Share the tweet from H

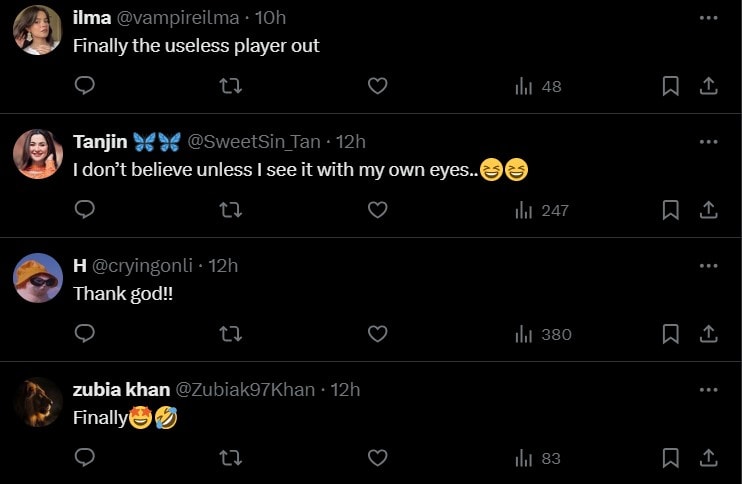tap(708, 334)
